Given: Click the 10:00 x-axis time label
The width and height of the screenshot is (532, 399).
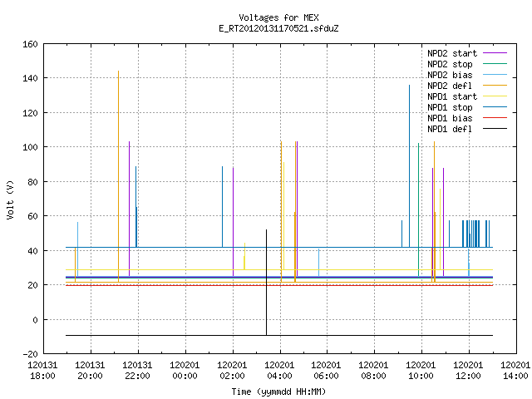Looking at the screenshot, I should click(x=421, y=376).
